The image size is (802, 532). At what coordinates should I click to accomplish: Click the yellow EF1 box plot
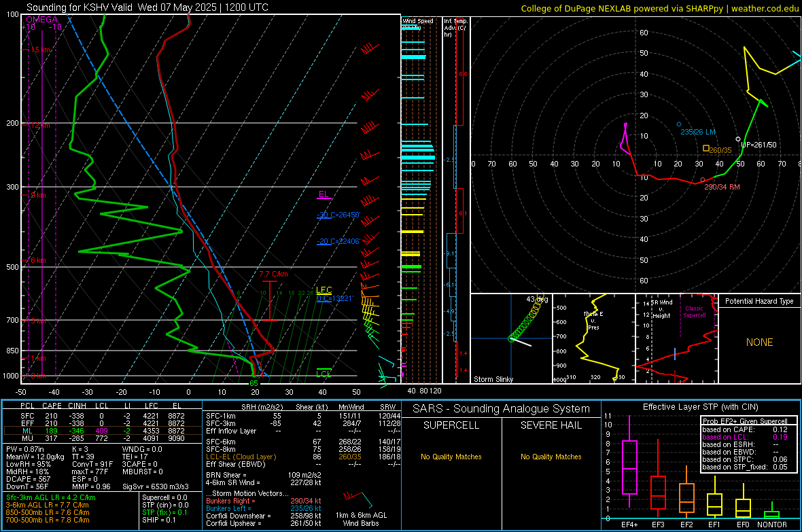coord(714,498)
